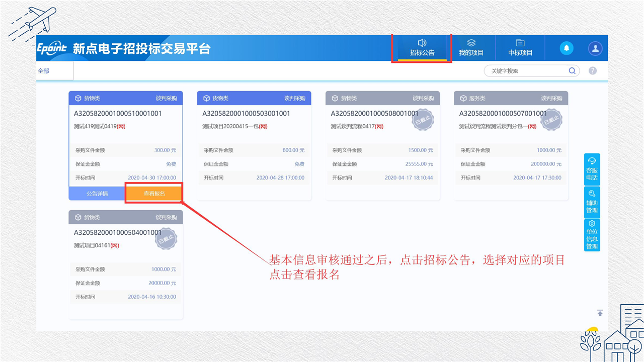This screenshot has width=644, height=362.
Task: Open the 中标项目 tab
Action: pos(520,48)
